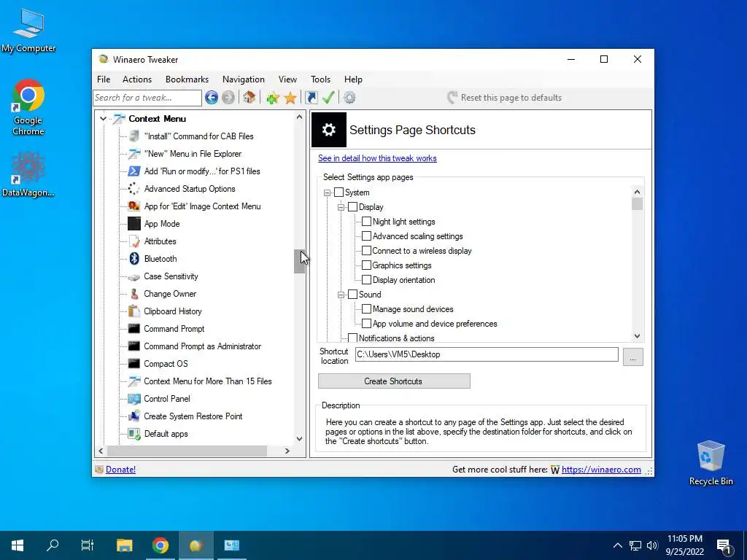The image size is (747, 560).
Task: Click the PowerShell icon beside PS1 files entry
Action: [134, 171]
